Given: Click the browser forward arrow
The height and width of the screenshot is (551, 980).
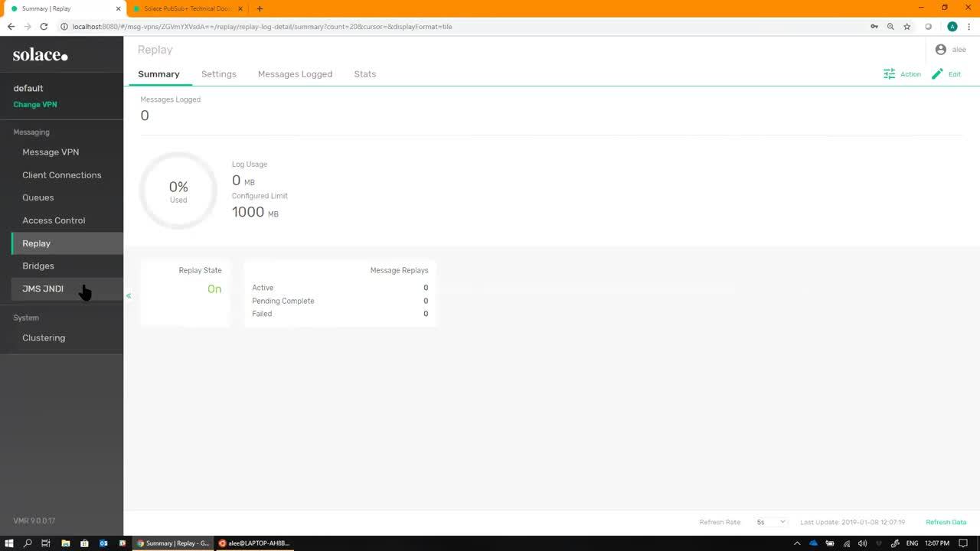Looking at the screenshot, I should pyautogui.click(x=28, y=26).
